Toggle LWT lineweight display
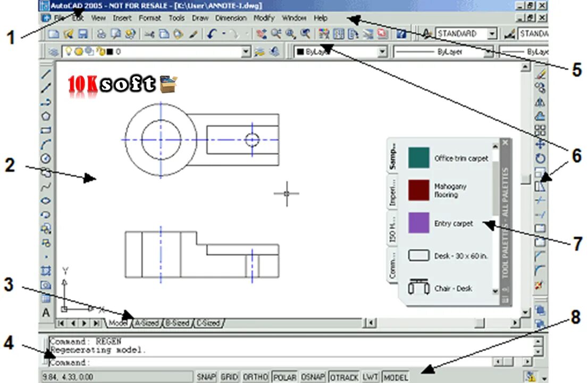This screenshot has width=588, height=383. click(x=371, y=377)
